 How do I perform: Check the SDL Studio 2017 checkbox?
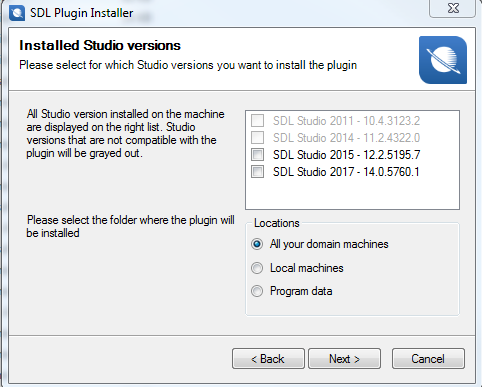(257, 172)
